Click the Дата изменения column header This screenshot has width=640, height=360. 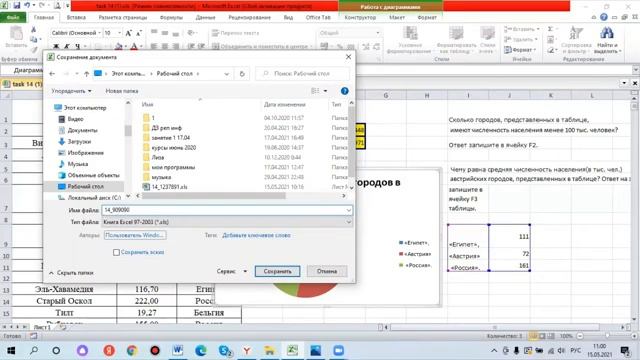tap(284, 104)
